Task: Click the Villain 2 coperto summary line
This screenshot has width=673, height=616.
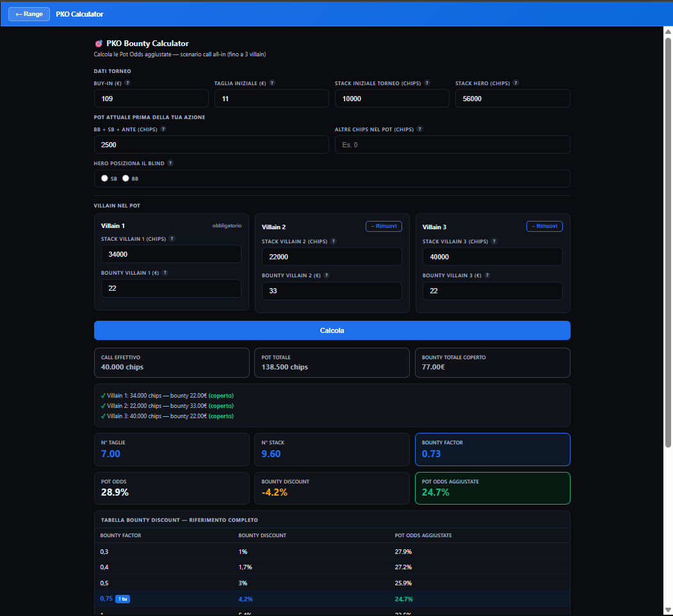Action: click(167, 406)
